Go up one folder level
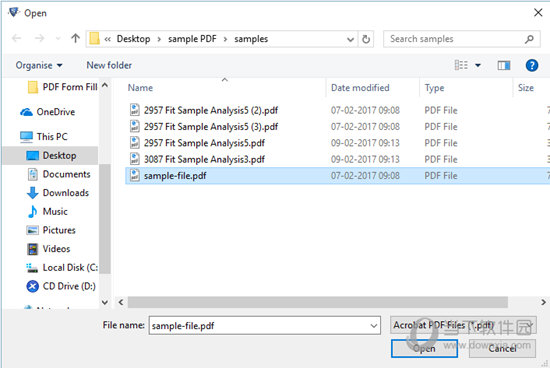Screen dimensions: 550x368 point(75,38)
